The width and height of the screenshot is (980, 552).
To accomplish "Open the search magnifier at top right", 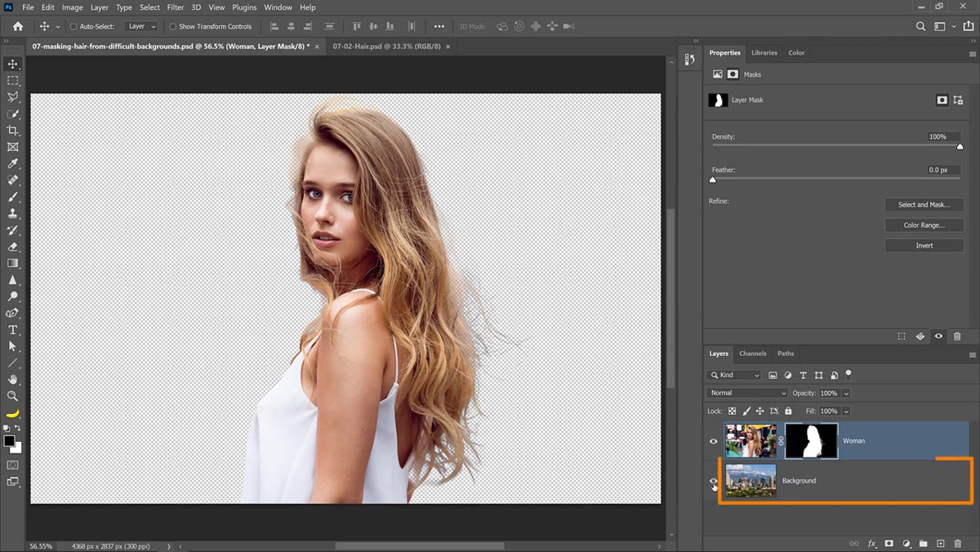I will [x=920, y=26].
